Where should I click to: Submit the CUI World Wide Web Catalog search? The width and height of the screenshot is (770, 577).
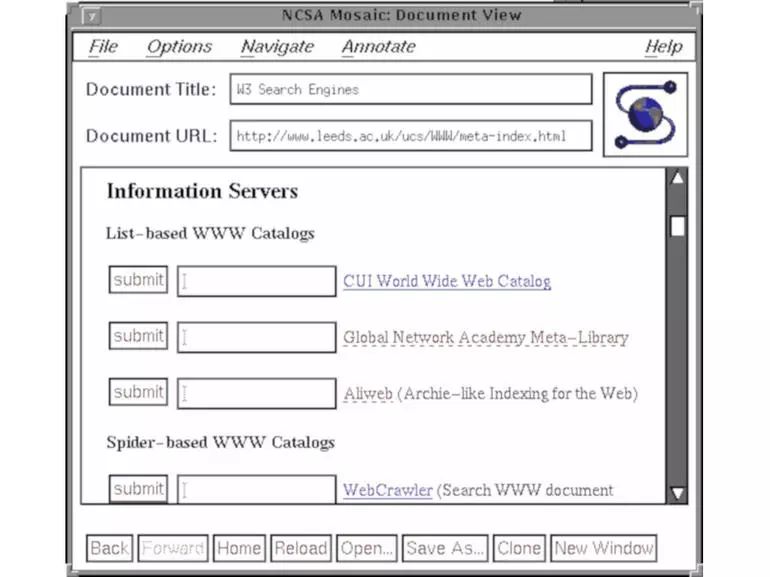click(138, 280)
